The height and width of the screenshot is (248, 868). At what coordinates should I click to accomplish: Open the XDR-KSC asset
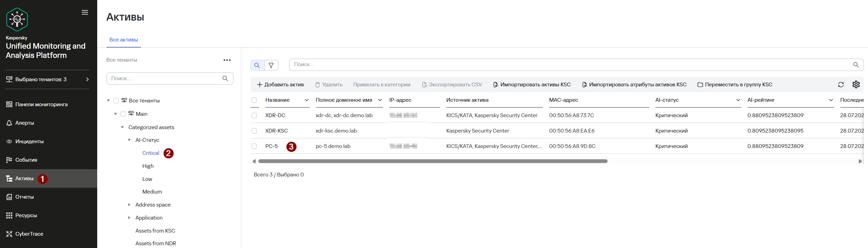point(277,131)
